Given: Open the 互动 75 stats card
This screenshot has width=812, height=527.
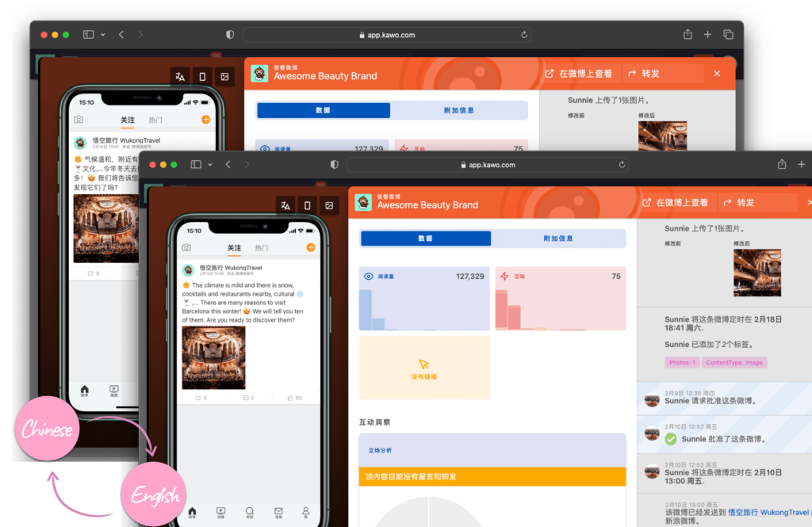Looking at the screenshot, I should click(561, 299).
